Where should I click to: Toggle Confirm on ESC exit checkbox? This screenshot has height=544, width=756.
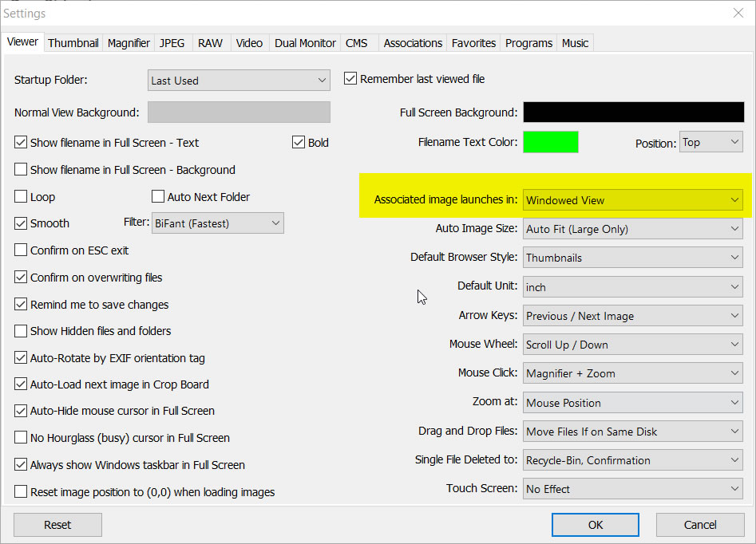21,250
